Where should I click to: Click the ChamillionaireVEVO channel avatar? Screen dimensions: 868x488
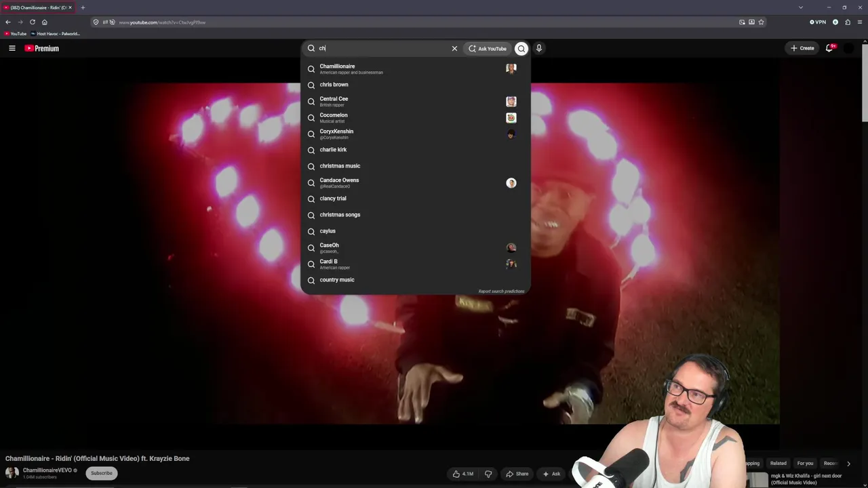pos(12,473)
